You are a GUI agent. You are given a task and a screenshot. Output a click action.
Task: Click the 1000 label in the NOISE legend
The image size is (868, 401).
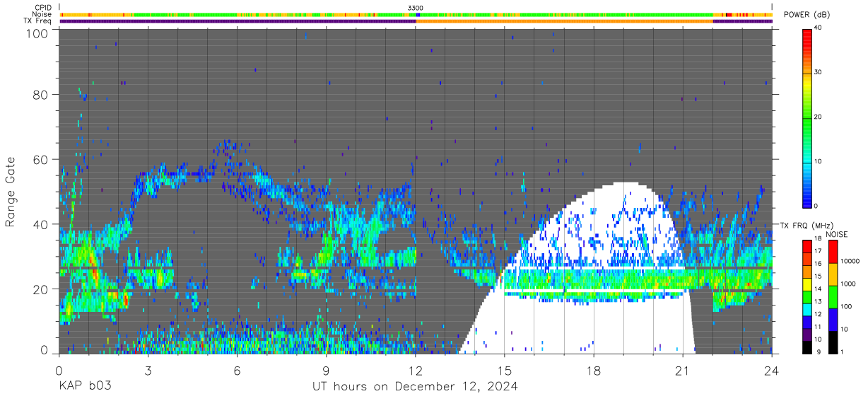pos(847,284)
